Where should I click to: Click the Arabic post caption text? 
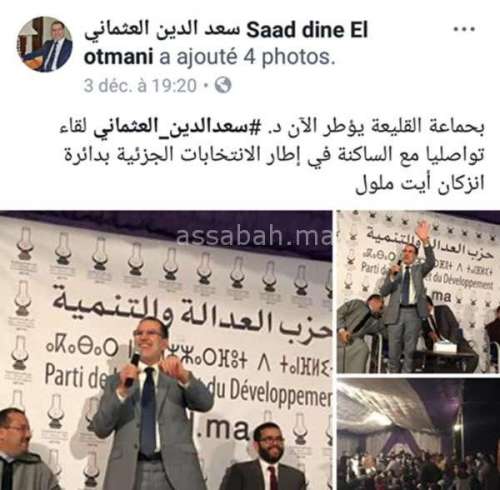[x=272, y=156]
